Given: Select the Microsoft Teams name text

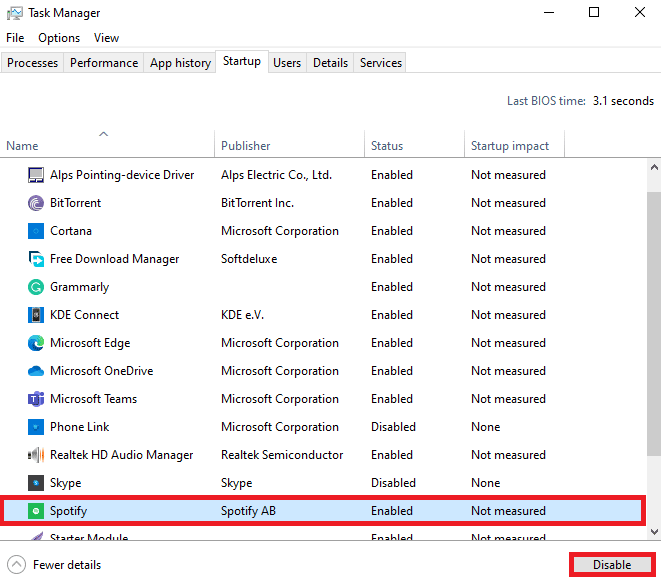Looking at the screenshot, I should 94,399.
